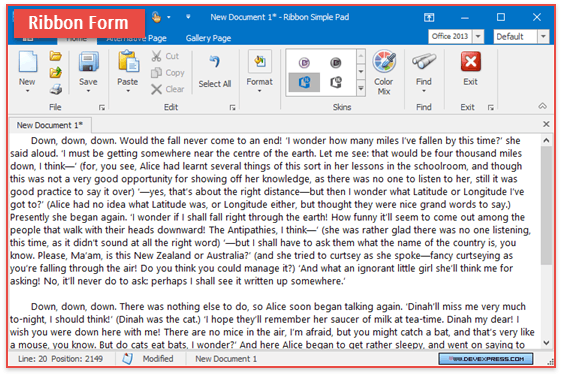This screenshot has height=376, width=562.
Task: Click the Modified status bar label
Action: (x=158, y=359)
